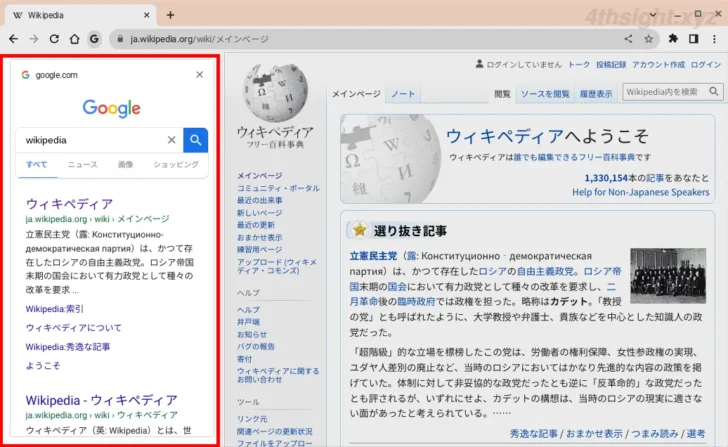Viewport: 728px width, 447px height.
Task: Click the address bar URL
Action: pos(200,39)
